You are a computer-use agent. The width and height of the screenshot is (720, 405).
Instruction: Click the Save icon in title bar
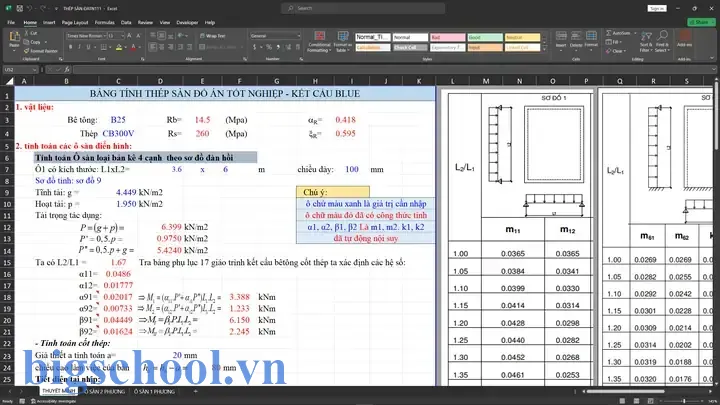tap(20, 8)
